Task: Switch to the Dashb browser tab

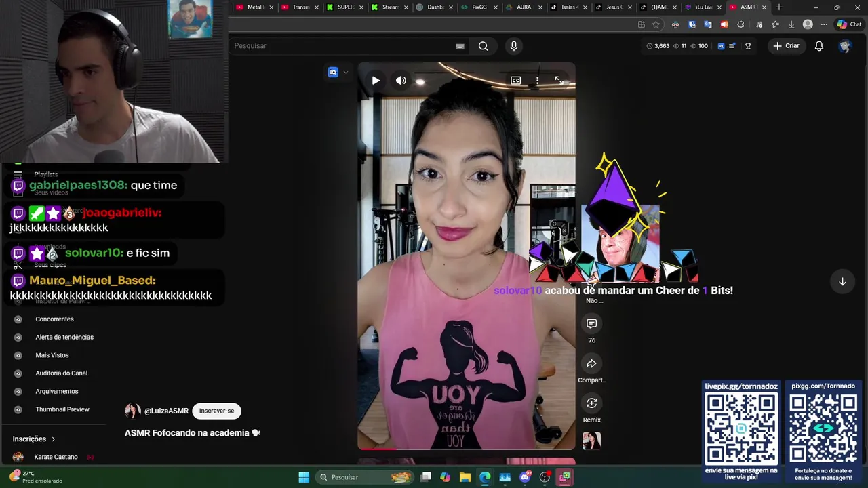Action: click(435, 7)
